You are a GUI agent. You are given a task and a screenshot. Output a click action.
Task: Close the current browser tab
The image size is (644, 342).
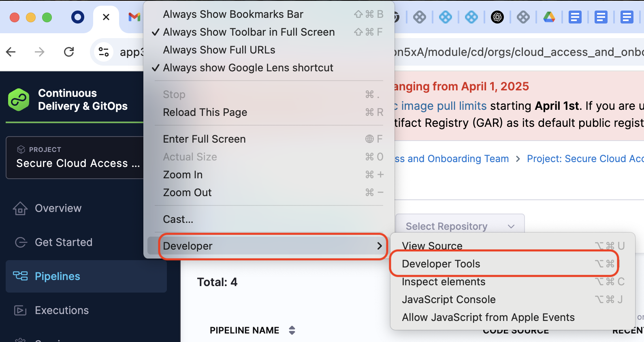[x=106, y=17]
